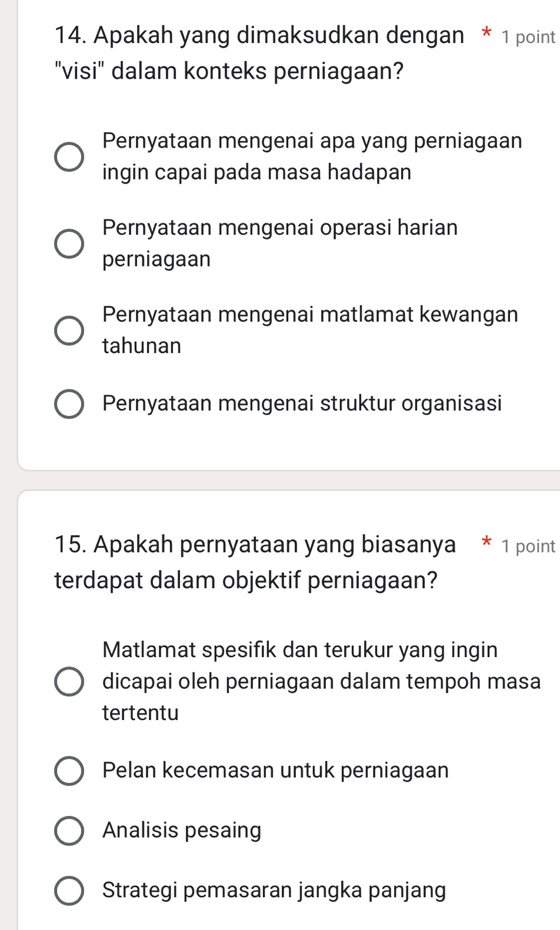Screen dimensions: 560x930
Task: Choose radio button for 'operasi harian perniagaan'
Action: click(69, 244)
